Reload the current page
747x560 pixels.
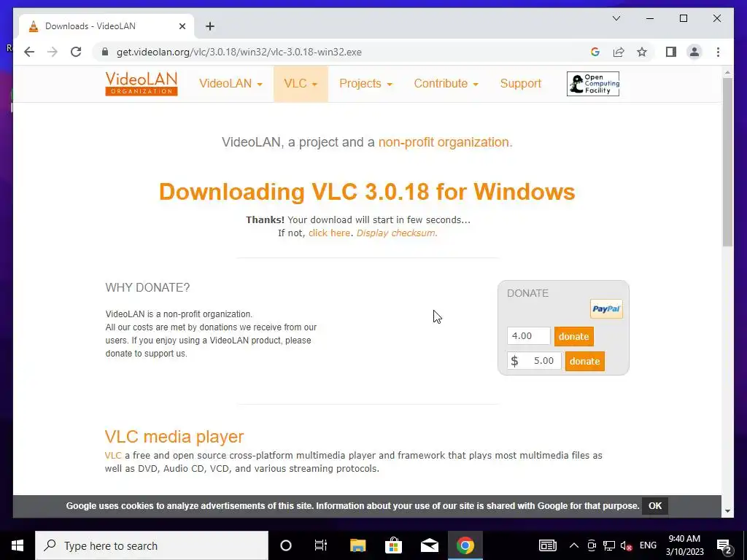tap(76, 52)
